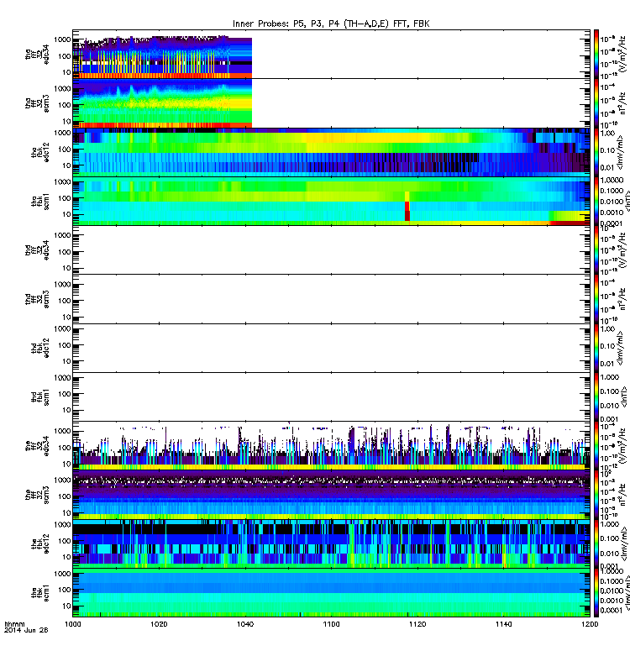Select the 1000 time label on x-axis
Screen dimensions: 630x672
pyautogui.click(x=73, y=624)
